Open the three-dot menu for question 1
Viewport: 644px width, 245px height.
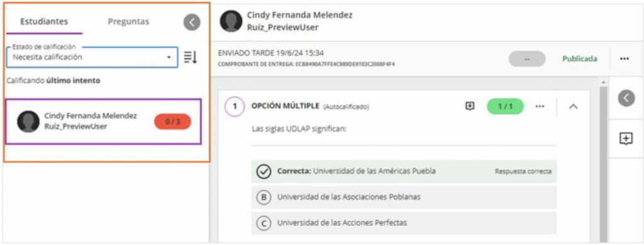(540, 106)
